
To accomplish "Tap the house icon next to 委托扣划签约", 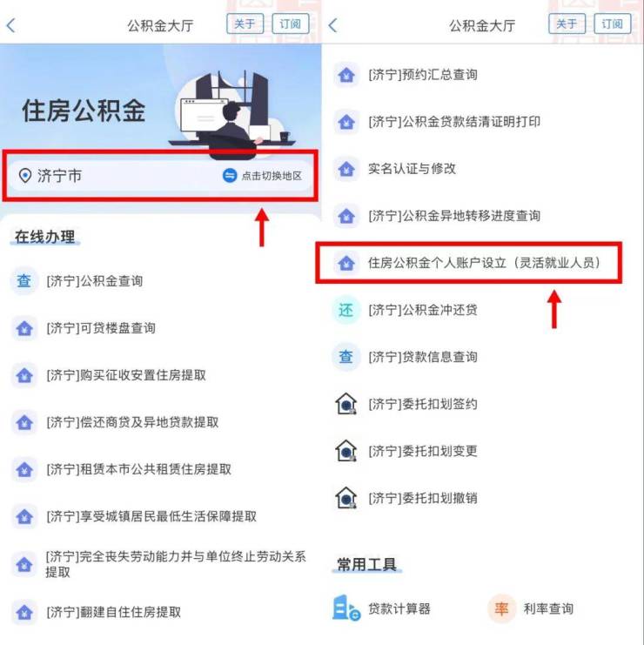I will click(x=345, y=404).
